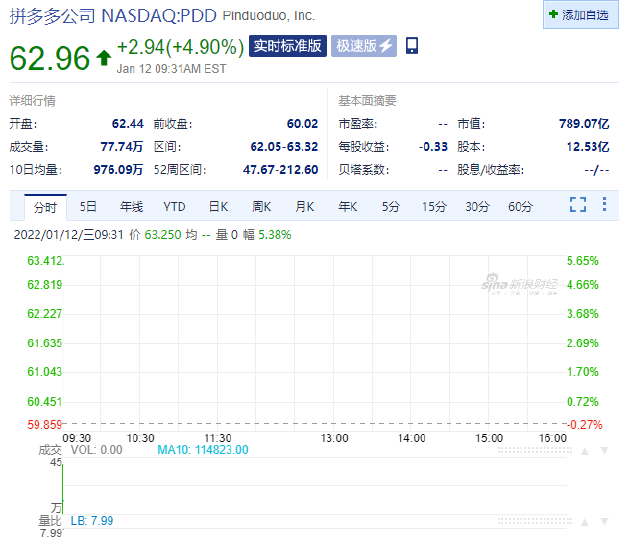
Task: Click the earnings per share -0.33
Action: coord(433,147)
